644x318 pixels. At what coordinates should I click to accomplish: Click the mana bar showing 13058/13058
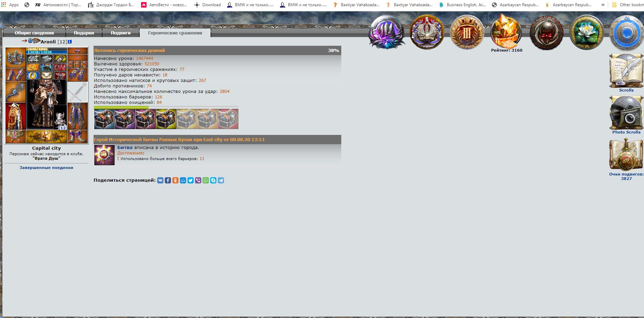pos(46,52)
